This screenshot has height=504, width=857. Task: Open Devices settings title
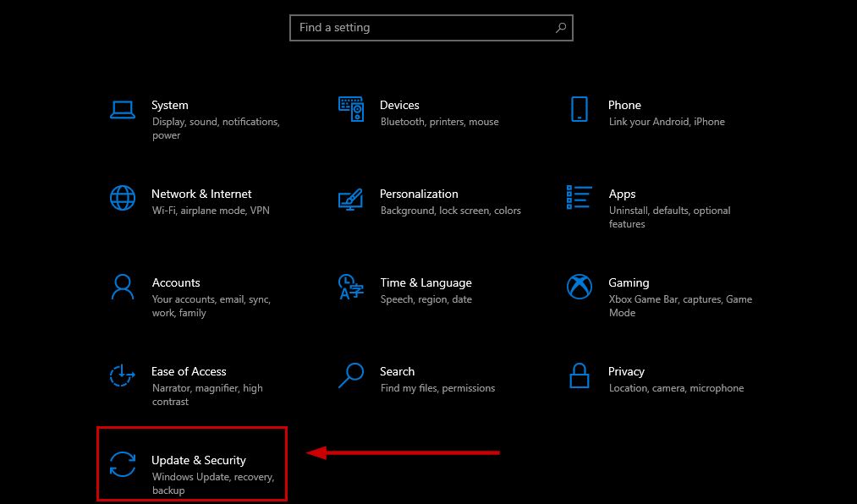click(399, 105)
